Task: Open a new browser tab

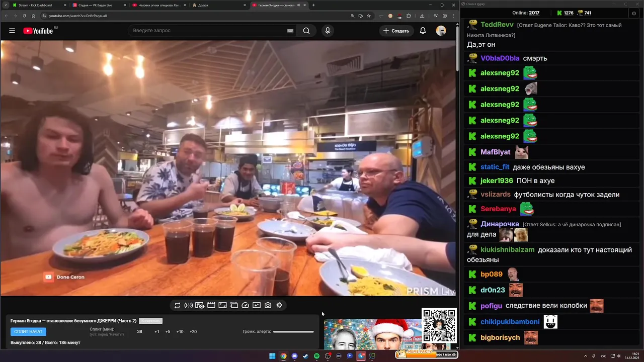Action: 313,5
